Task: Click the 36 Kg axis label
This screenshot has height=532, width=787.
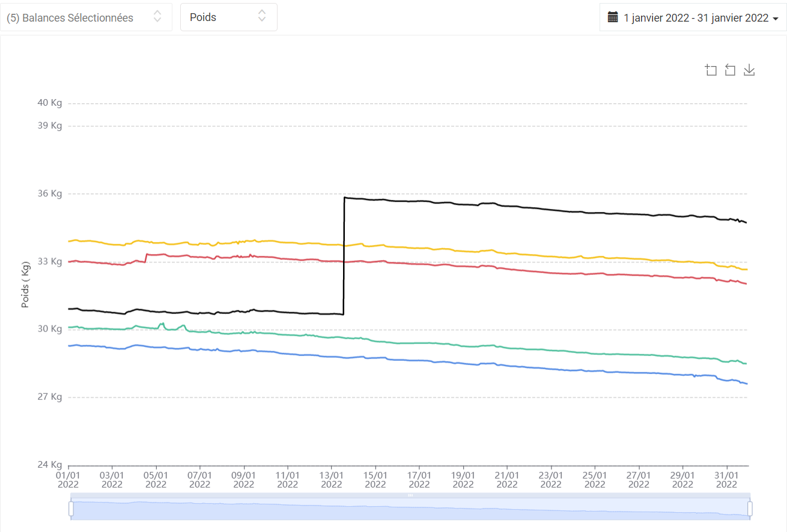Action: (x=49, y=193)
